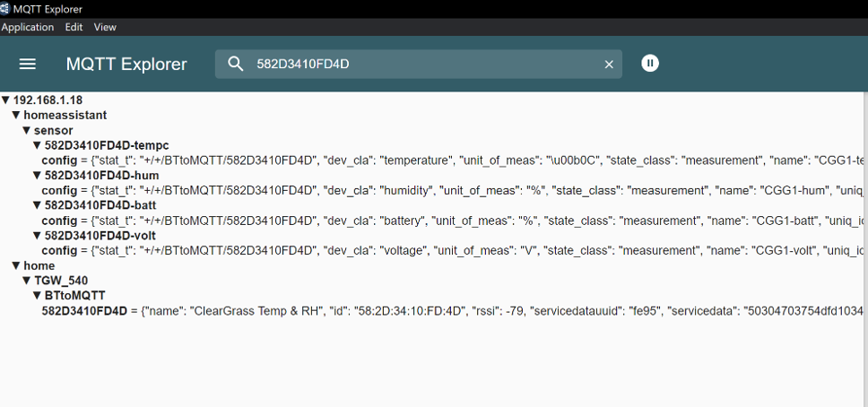Collapse the homeassistant topic
Screen dimensions: 868x407
tap(16, 116)
